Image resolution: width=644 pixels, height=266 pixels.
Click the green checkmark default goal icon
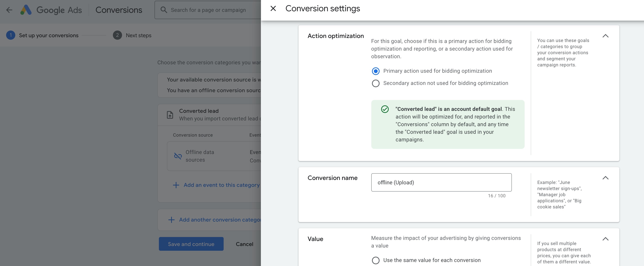[x=385, y=109]
